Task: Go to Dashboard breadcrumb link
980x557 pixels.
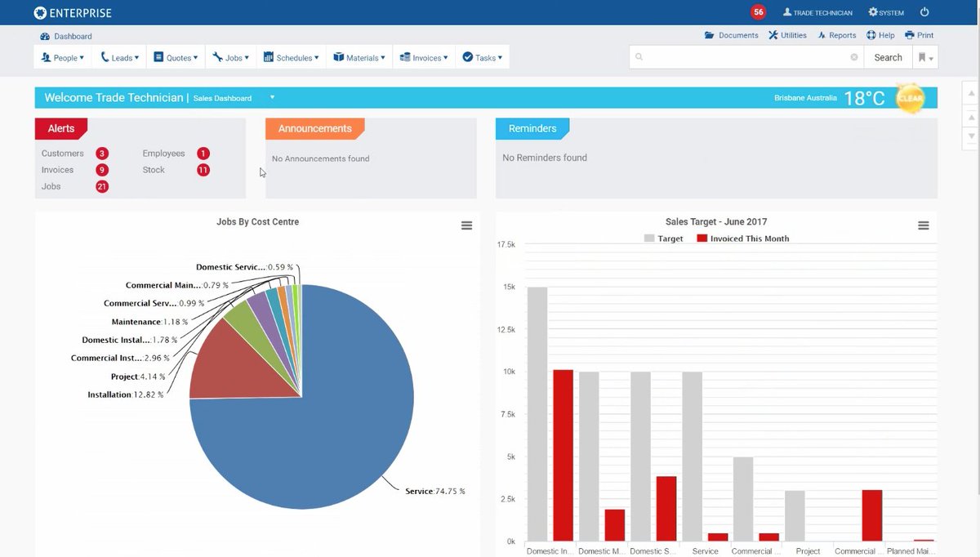Action: [x=66, y=36]
